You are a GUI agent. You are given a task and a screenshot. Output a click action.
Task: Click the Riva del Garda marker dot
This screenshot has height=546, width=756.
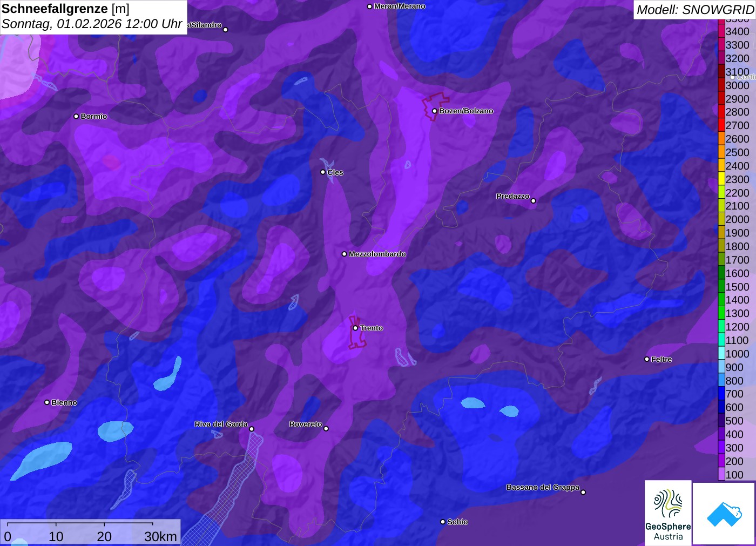252,429
